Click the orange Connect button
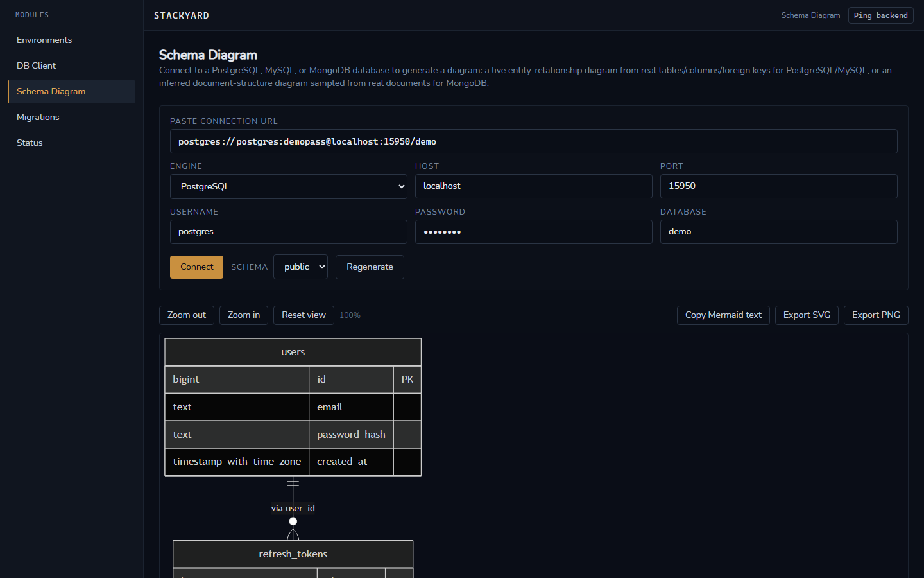 coord(196,267)
